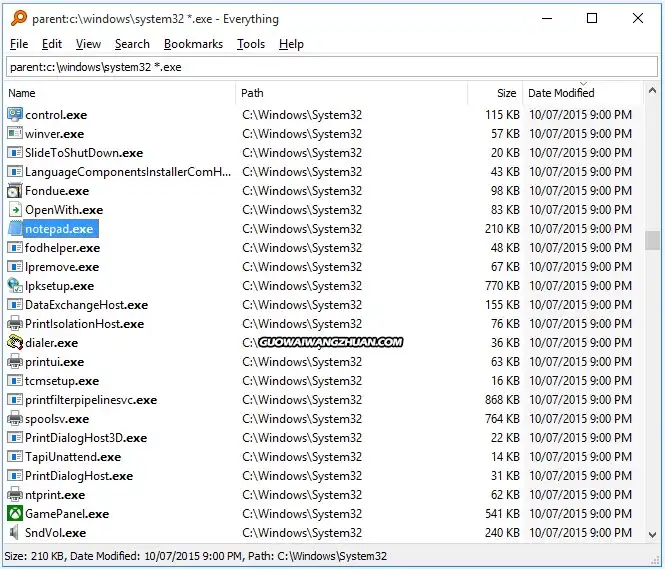Viewport: 665px width, 569px height.
Task: Select lpksetup.exe file name
Action: click(x=59, y=286)
